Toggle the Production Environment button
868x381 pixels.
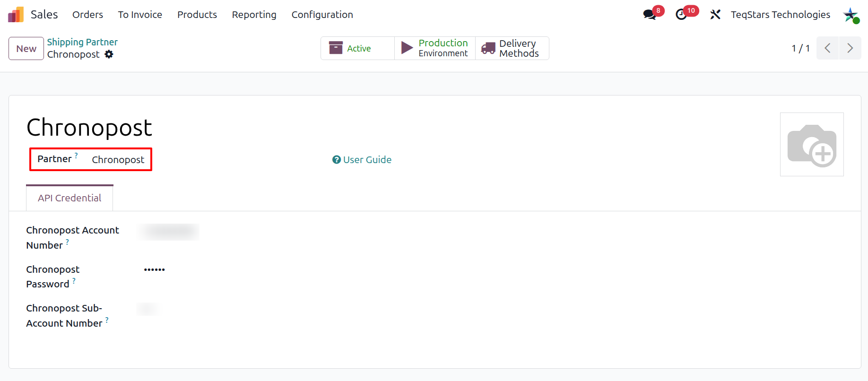coord(435,48)
